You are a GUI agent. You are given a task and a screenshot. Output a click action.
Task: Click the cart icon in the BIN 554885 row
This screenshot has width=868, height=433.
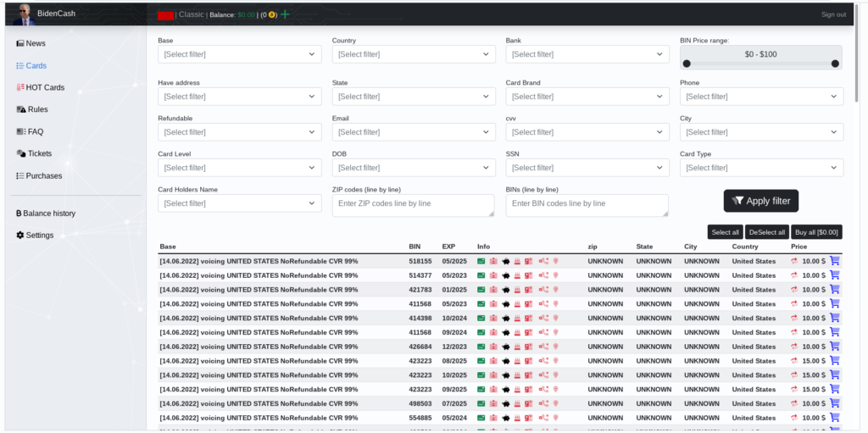835,418
